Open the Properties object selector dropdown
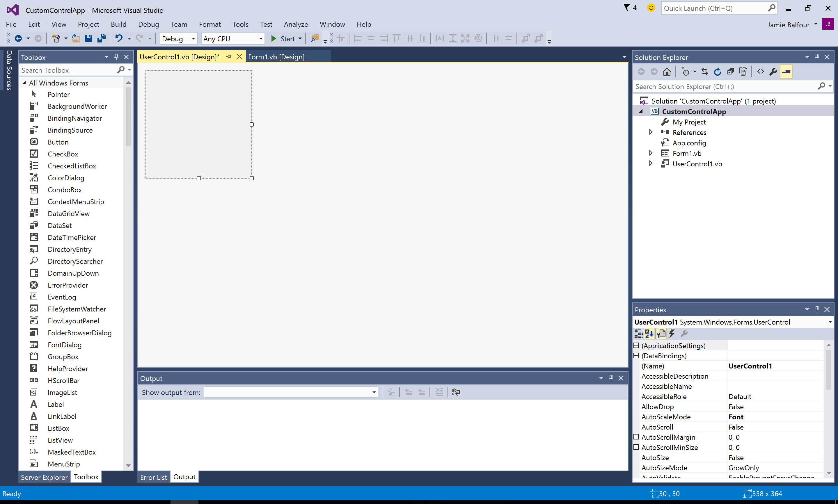Screen dimensions: 838x504 830,322
